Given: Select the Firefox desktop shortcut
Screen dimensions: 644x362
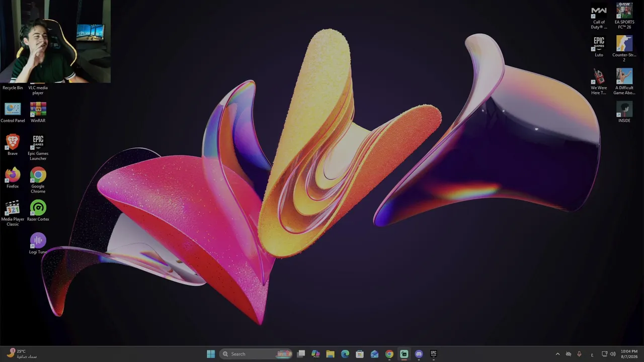Looking at the screenshot, I should tap(13, 178).
